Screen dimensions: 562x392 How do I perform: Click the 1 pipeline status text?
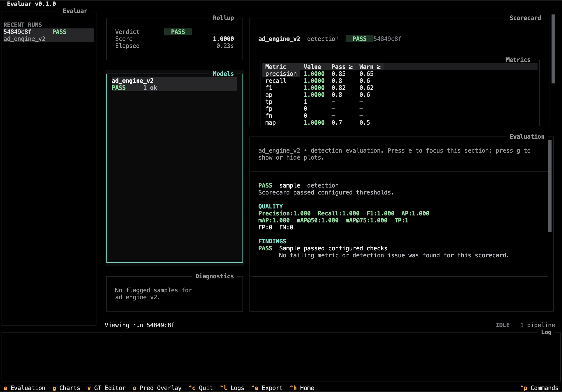(x=538, y=325)
